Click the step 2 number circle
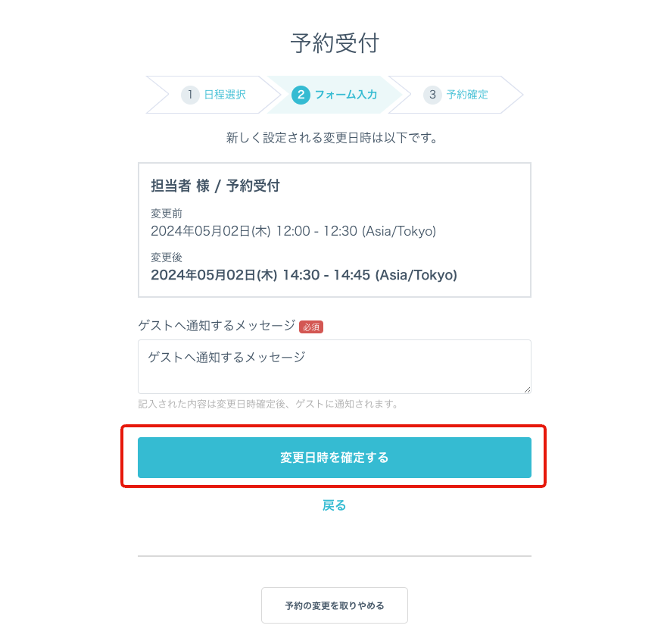This screenshot has width=664, height=644. pyautogui.click(x=301, y=95)
